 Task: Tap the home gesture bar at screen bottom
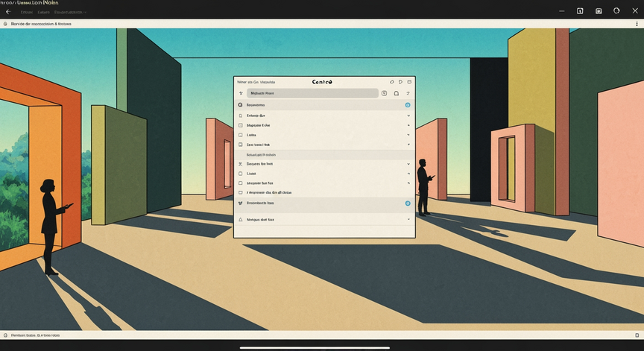315,348
